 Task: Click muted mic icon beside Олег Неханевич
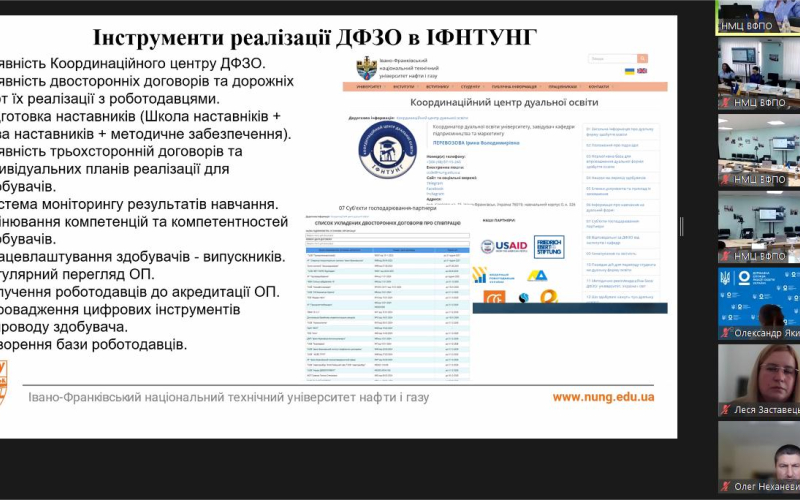[x=725, y=486]
